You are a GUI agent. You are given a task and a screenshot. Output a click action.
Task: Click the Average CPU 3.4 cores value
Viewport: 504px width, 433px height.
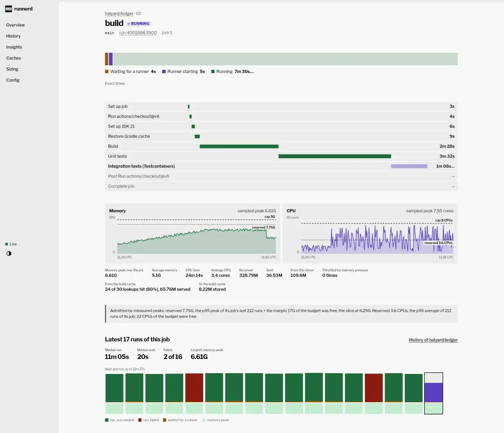click(x=220, y=276)
